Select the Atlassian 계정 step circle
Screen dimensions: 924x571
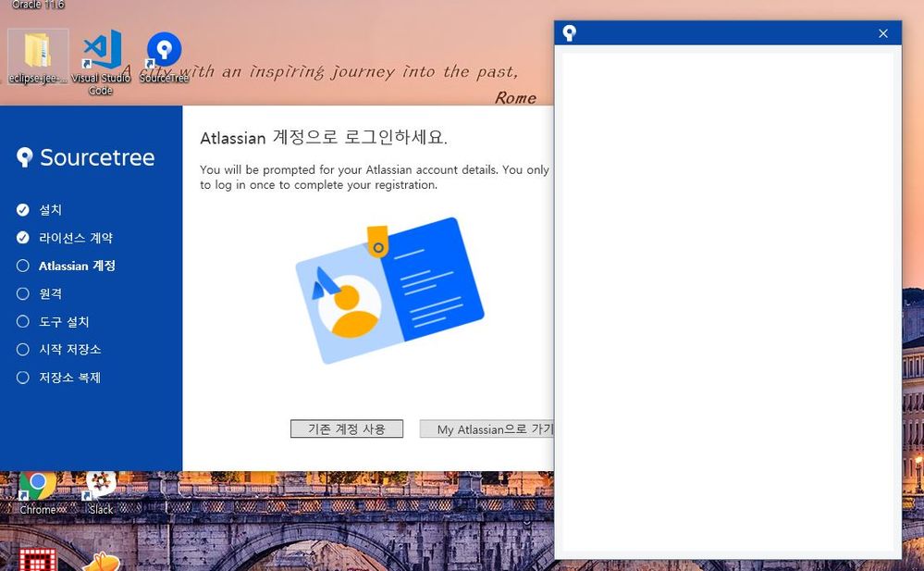[x=23, y=266]
